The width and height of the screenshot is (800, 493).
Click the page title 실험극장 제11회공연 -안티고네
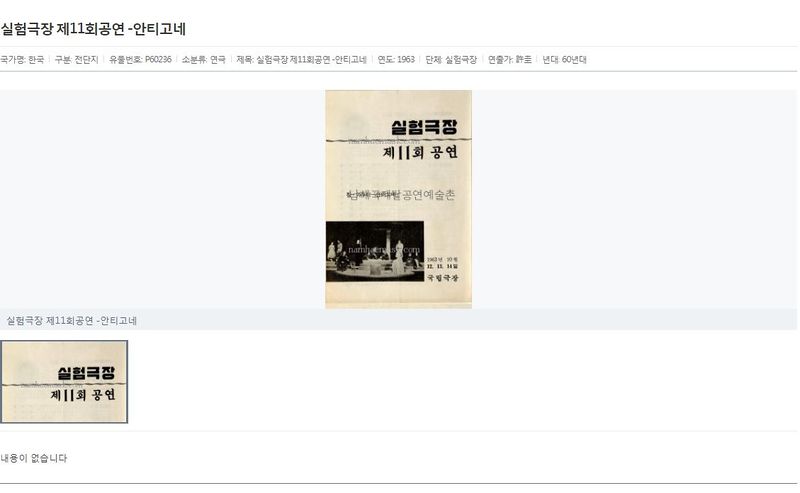pos(93,29)
